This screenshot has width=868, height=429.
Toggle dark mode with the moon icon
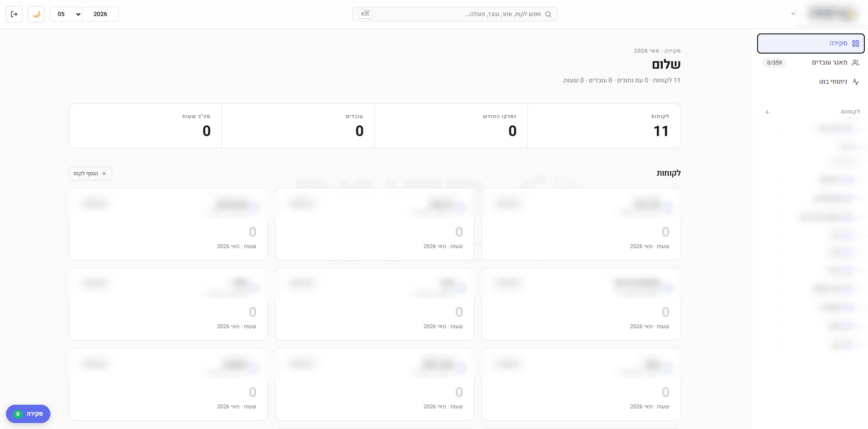(36, 14)
